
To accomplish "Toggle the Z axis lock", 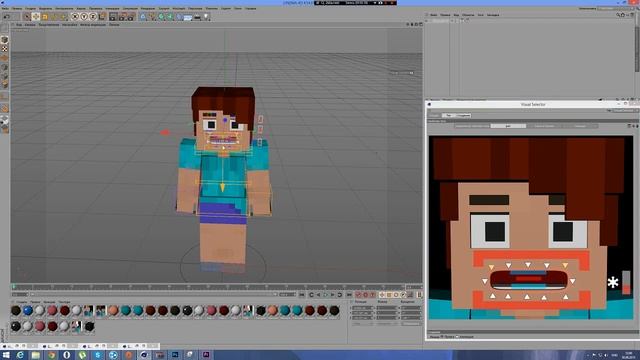I will click(x=93, y=17).
